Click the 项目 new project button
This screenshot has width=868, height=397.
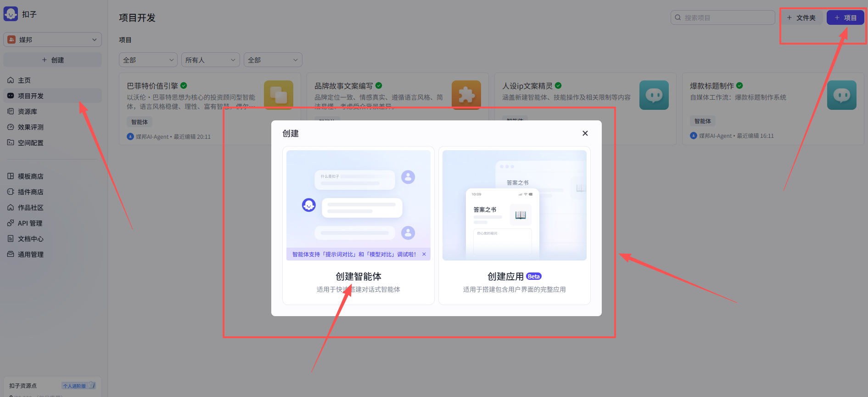point(845,17)
